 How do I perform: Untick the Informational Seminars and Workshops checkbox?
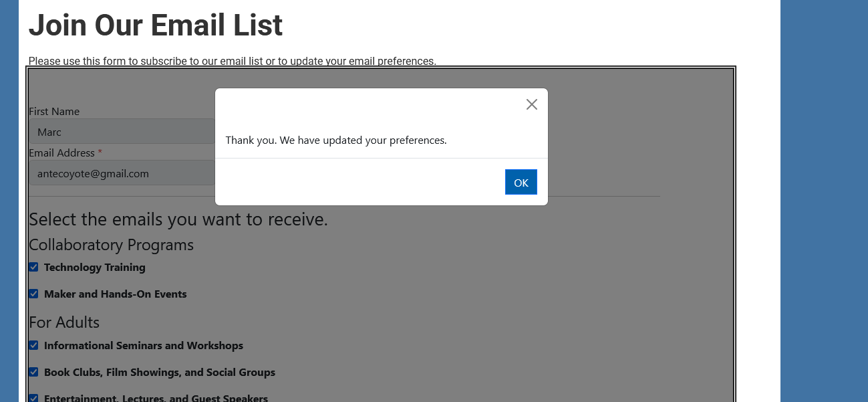pyautogui.click(x=33, y=345)
